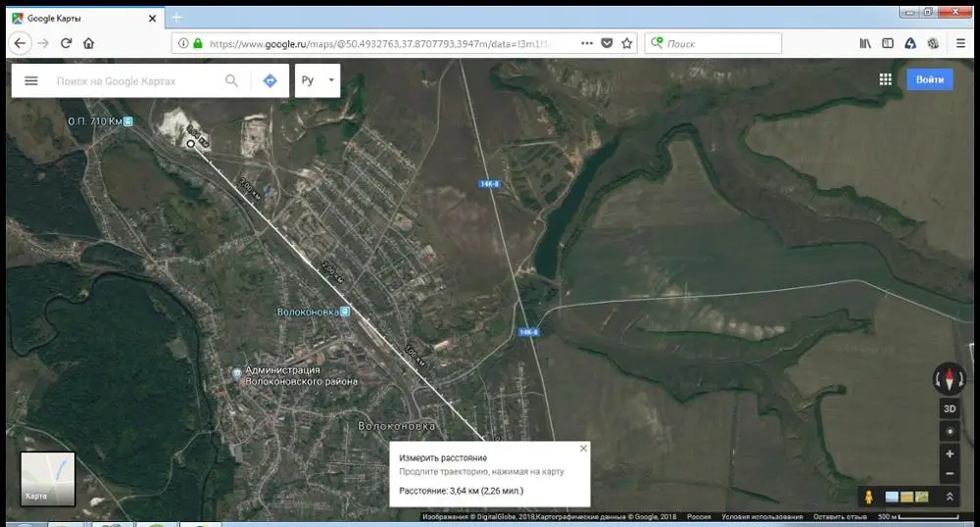Open the browser library icon
Viewport: 980px width, 527px height.
point(865,43)
